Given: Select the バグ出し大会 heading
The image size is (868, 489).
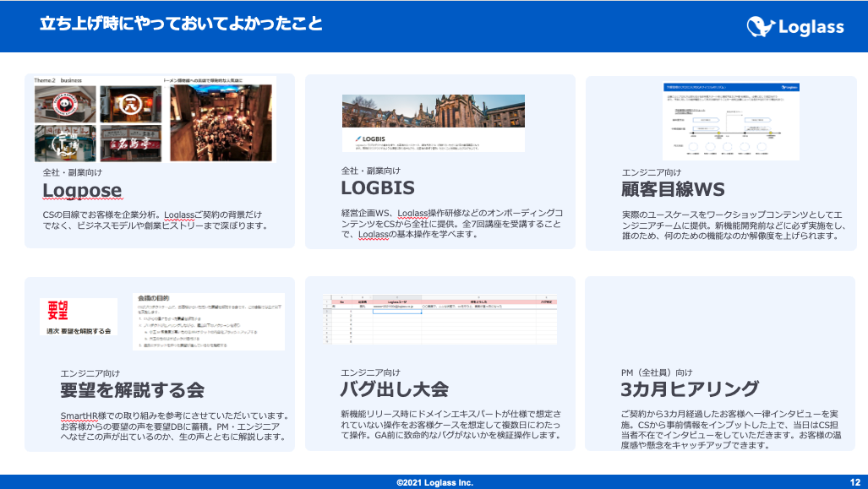Looking at the screenshot, I should point(394,388).
